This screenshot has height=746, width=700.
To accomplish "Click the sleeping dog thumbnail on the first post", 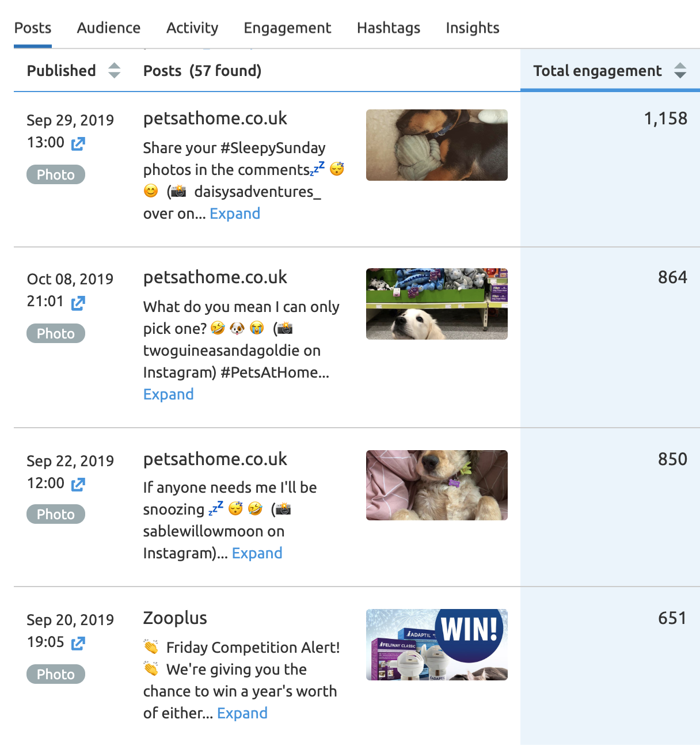I will [436, 145].
